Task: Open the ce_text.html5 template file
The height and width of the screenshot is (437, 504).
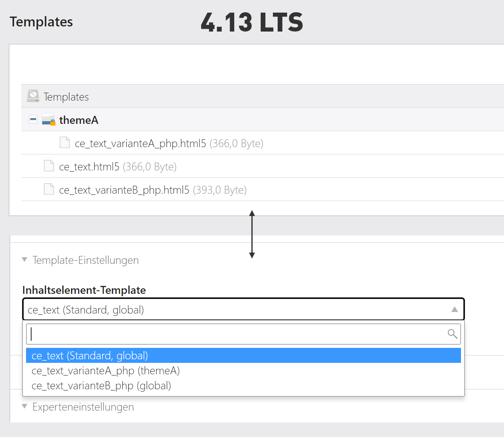Action: coord(89,166)
